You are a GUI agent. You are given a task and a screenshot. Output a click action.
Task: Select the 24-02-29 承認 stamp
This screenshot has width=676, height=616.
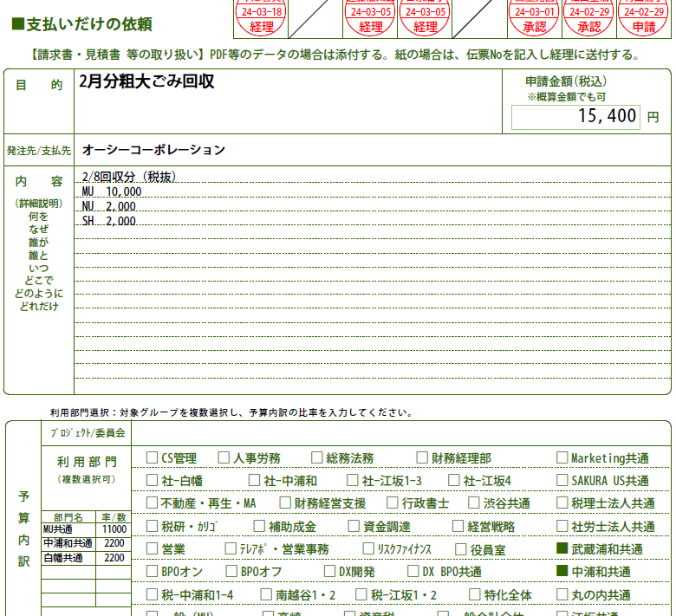pos(588,17)
